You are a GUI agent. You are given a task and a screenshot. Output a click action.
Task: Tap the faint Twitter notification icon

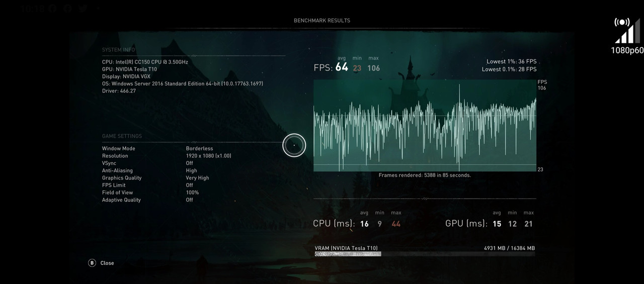[83, 8]
